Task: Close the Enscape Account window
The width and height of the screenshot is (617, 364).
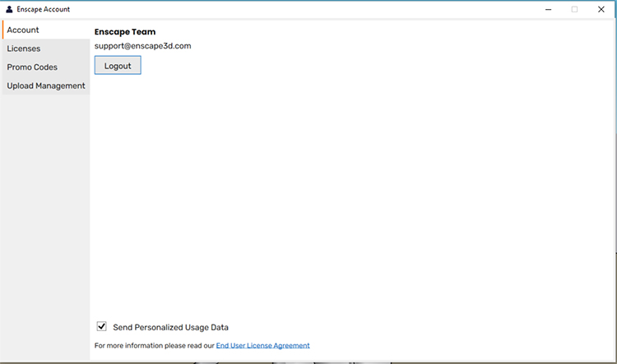Action: (x=601, y=9)
